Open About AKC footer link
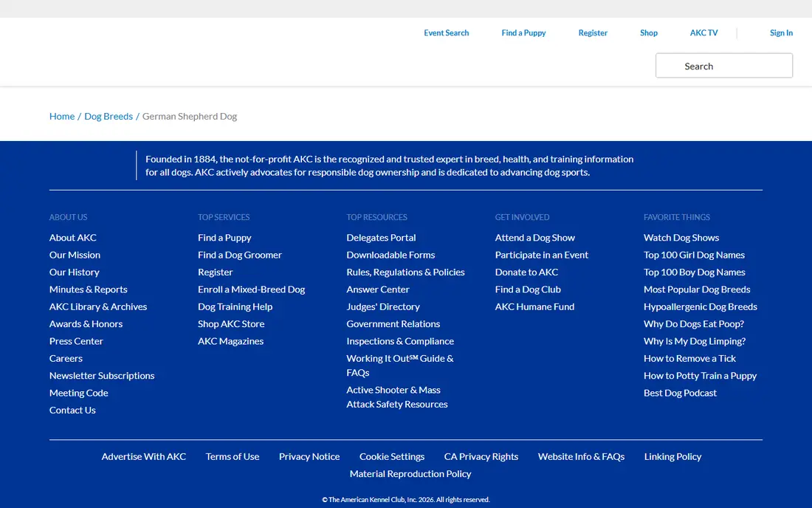 click(72, 237)
